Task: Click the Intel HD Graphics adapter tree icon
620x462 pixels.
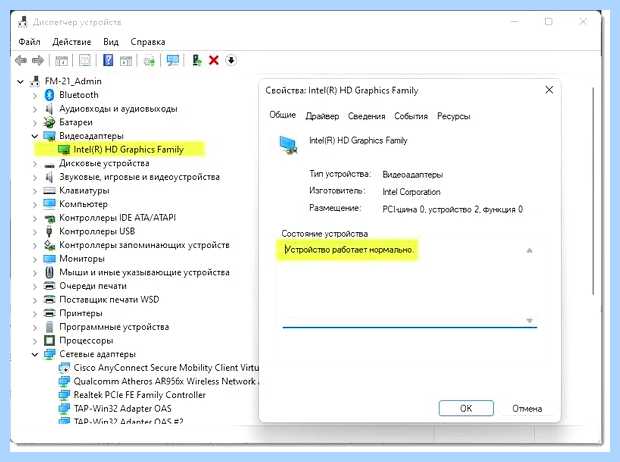Action: tap(64, 150)
